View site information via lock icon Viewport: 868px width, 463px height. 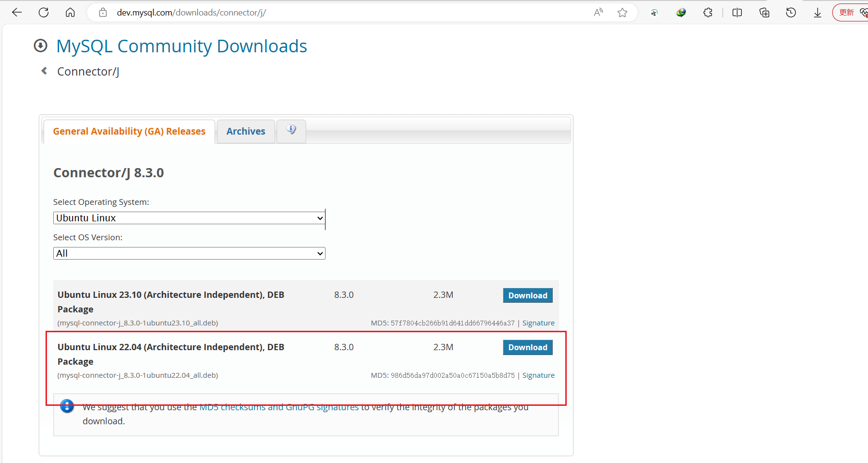click(103, 13)
